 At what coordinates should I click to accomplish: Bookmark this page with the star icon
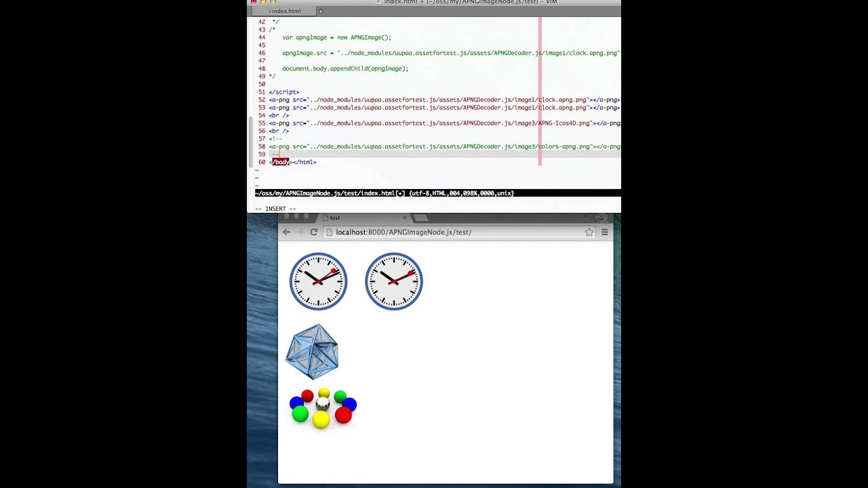[x=589, y=232]
